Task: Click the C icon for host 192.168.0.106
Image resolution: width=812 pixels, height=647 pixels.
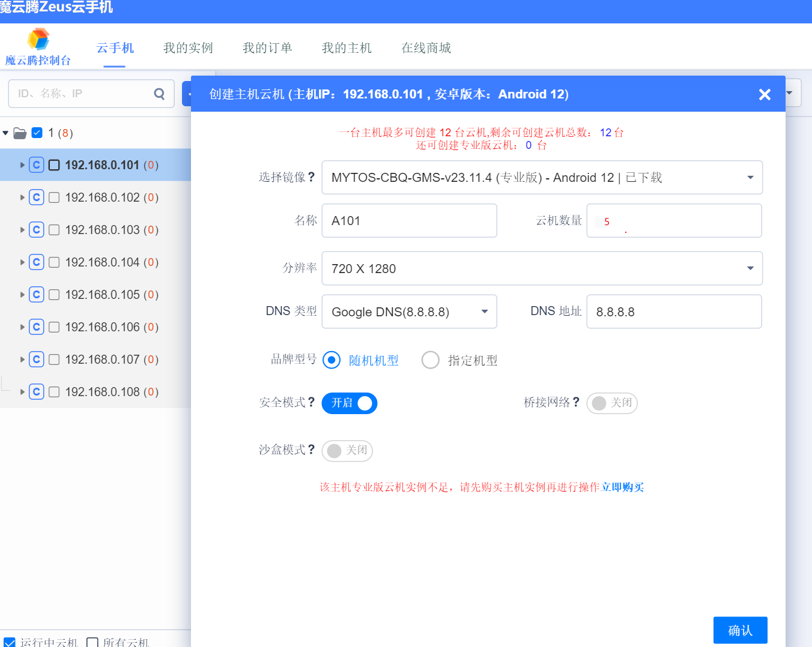Action: (x=37, y=327)
